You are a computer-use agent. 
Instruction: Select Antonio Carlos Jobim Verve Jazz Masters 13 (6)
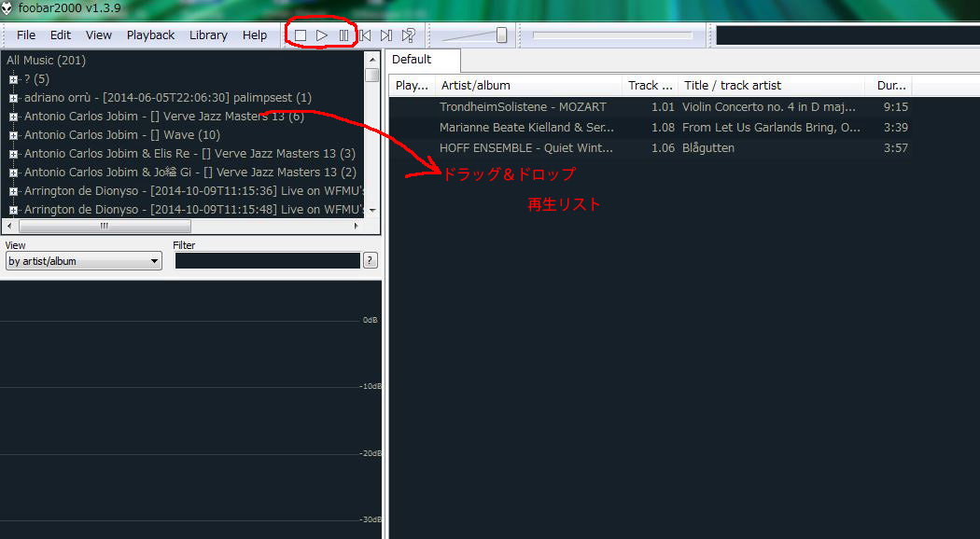point(163,117)
